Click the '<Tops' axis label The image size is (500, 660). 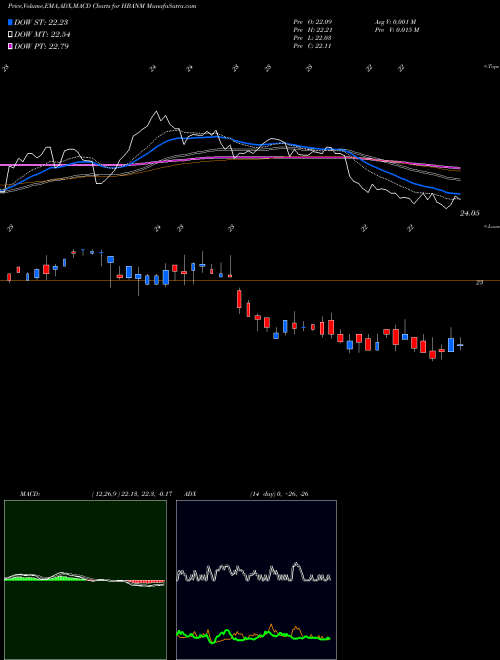[x=491, y=67]
